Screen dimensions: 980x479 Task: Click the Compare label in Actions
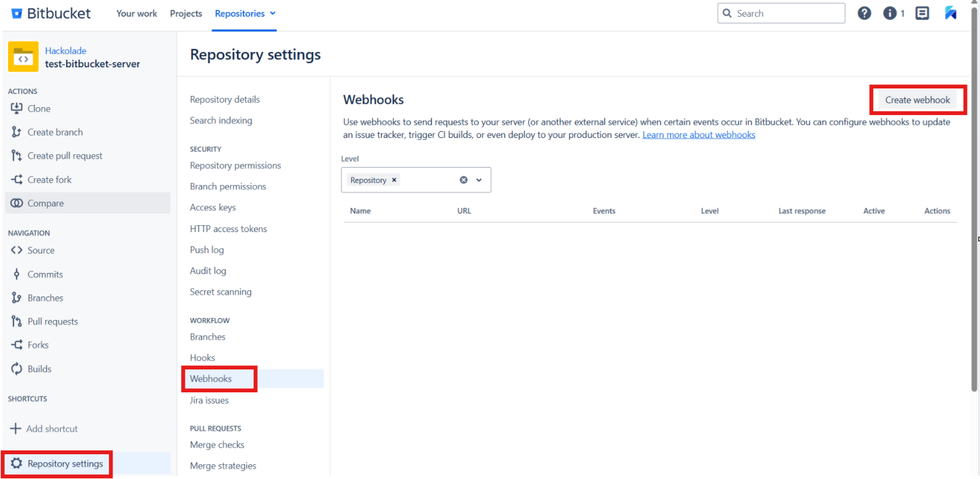pyautogui.click(x=46, y=203)
